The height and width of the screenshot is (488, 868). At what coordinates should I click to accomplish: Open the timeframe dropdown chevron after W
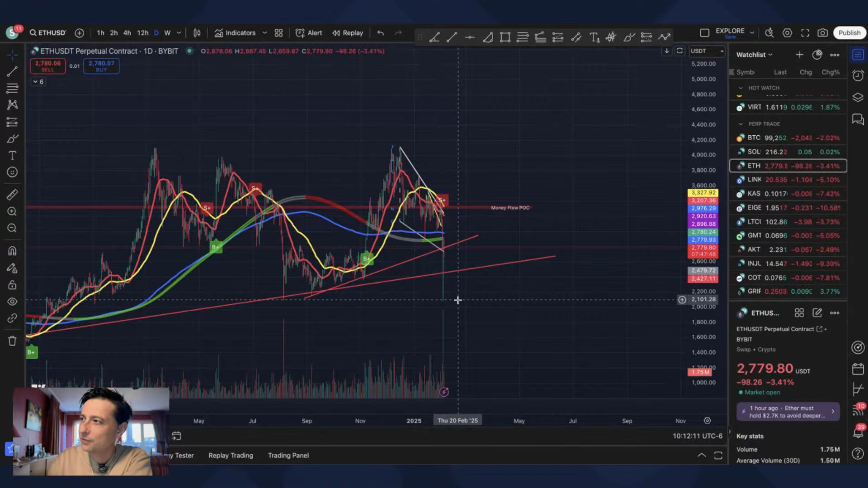pos(179,33)
